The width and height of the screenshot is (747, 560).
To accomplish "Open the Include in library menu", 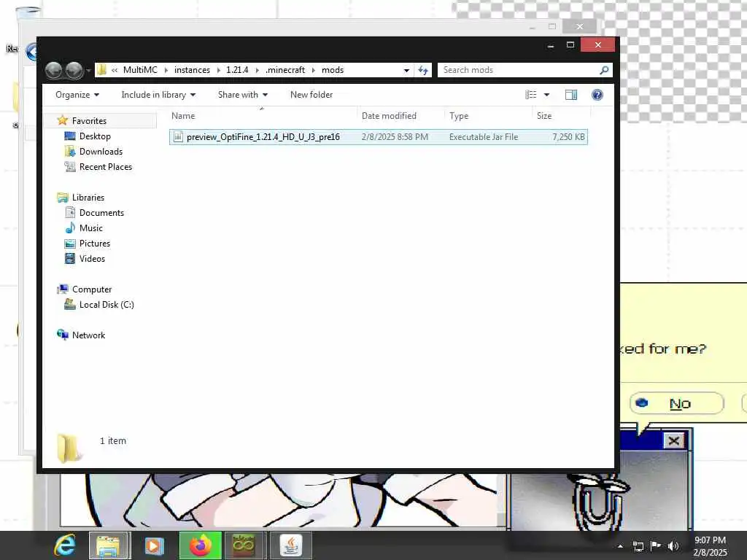I will (158, 95).
